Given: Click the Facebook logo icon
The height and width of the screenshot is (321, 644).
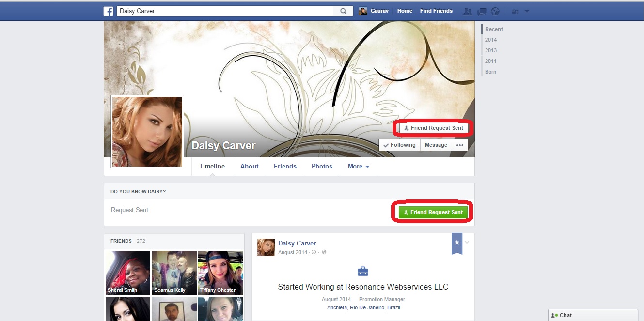Looking at the screenshot, I should point(109,11).
